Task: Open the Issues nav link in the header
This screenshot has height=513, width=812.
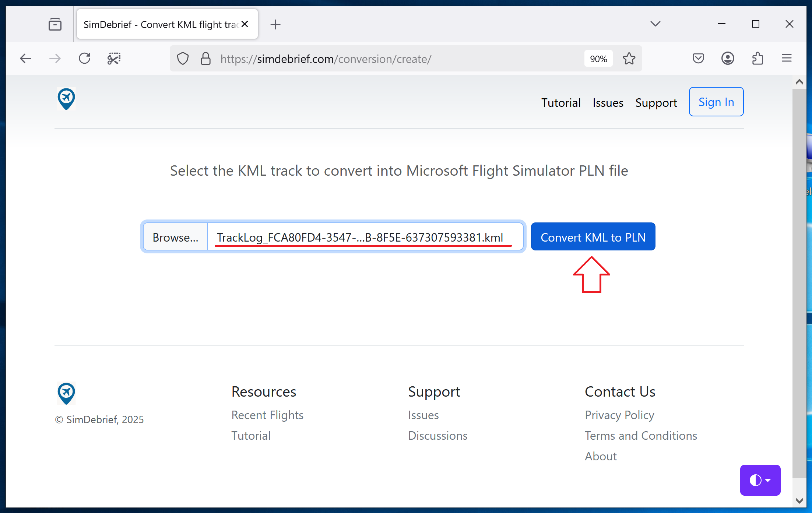Action: coord(608,102)
